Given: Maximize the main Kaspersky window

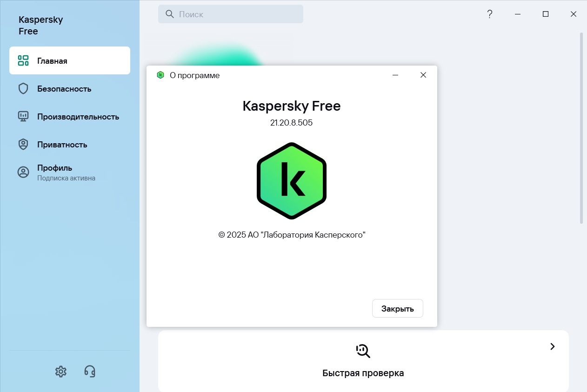Looking at the screenshot, I should 546,14.
